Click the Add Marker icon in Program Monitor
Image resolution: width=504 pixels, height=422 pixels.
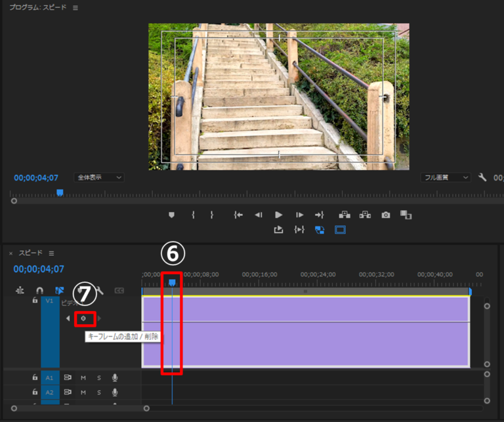[172, 215]
